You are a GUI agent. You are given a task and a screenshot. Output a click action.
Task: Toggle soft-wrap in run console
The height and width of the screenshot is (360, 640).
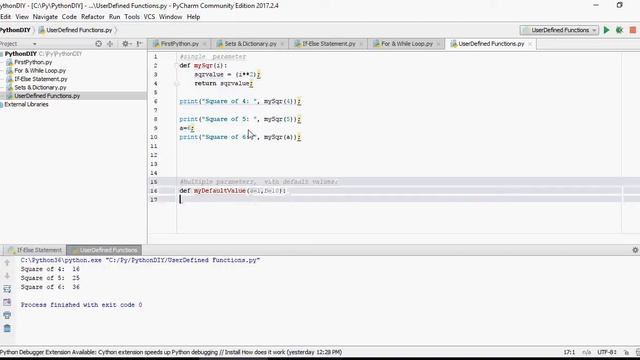[7, 289]
